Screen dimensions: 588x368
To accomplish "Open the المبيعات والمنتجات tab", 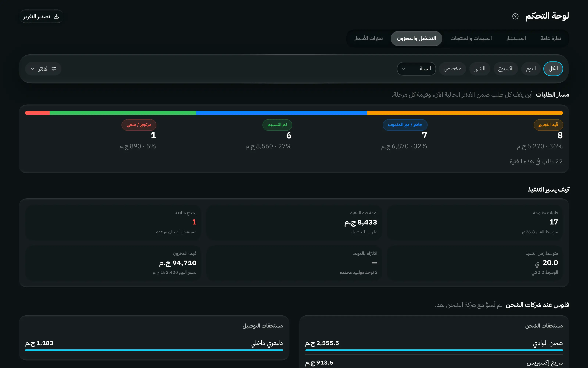I will click(x=471, y=38).
